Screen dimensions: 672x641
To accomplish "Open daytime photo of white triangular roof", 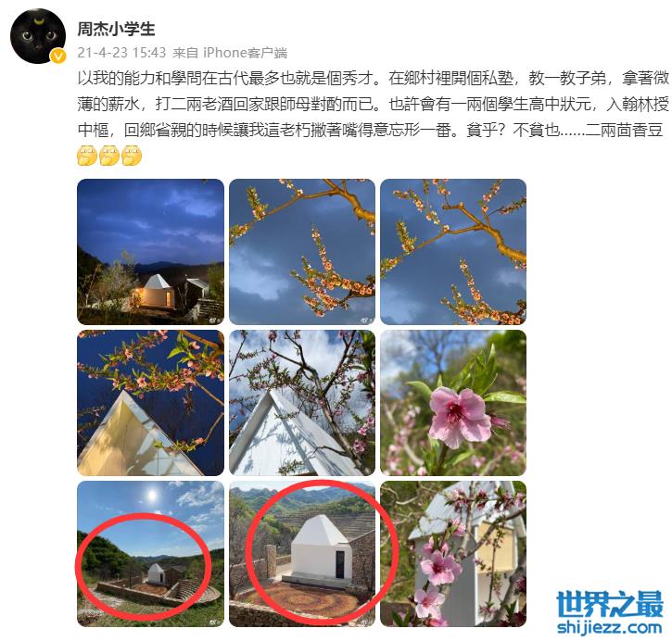I will [x=302, y=403].
